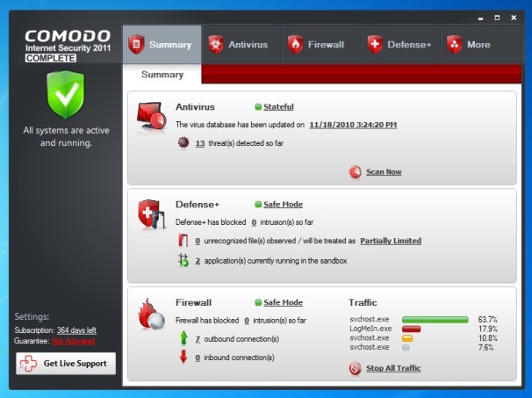This screenshot has height=398, width=532.
Task: Change Antivirus Stateful mode setting
Action: pyautogui.click(x=278, y=107)
